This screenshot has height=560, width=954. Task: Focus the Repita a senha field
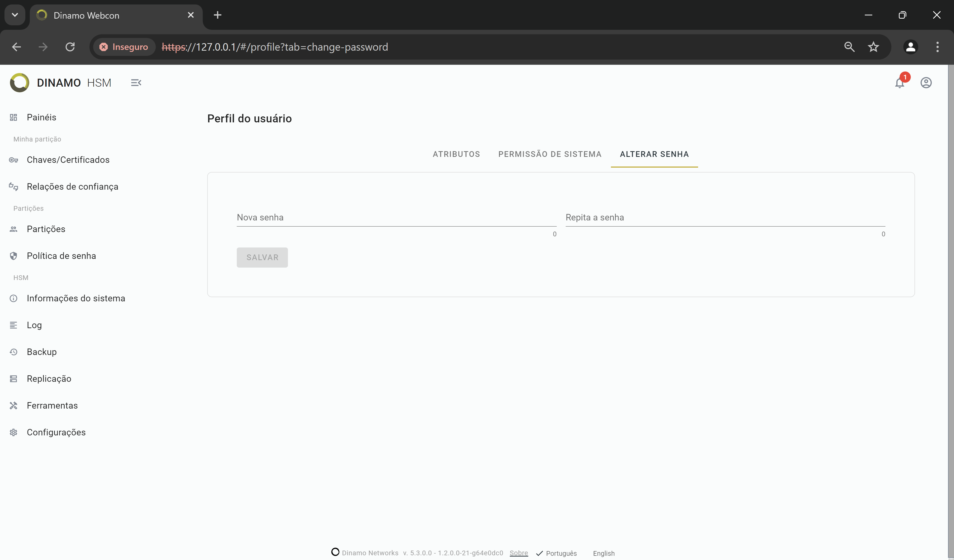click(725, 217)
